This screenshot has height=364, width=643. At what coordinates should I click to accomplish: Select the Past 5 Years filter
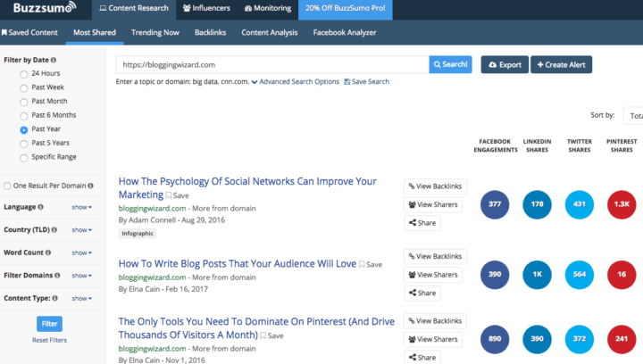pos(24,144)
